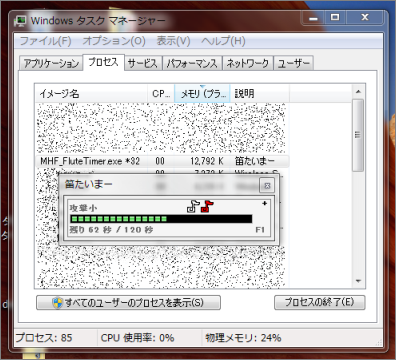Open the パフォーマンス tab
This screenshot has width=396, height=360.
tap(192, 63)
